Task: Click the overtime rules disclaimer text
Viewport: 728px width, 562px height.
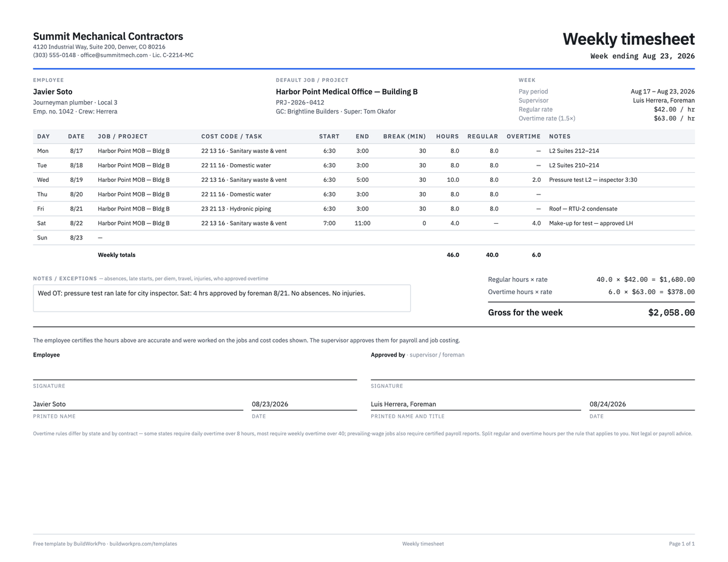Action: [x=363, y=434]
